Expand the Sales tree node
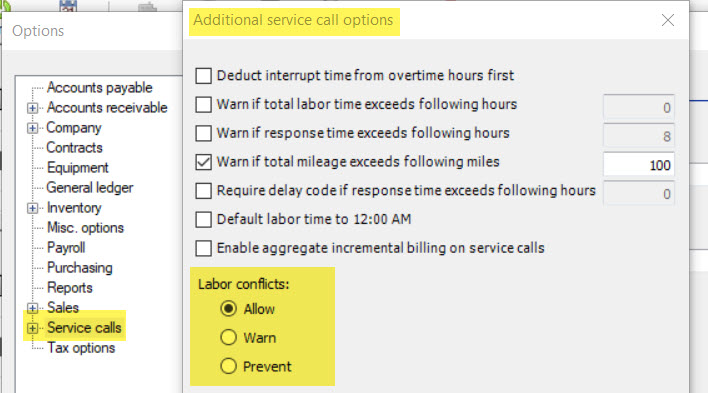The height and width of the screenshot is (393, 708). [32, 308]
